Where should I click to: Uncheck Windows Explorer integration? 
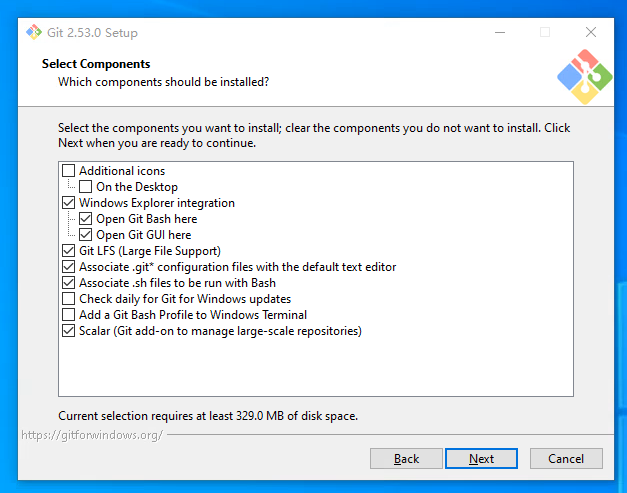(69, 203)
